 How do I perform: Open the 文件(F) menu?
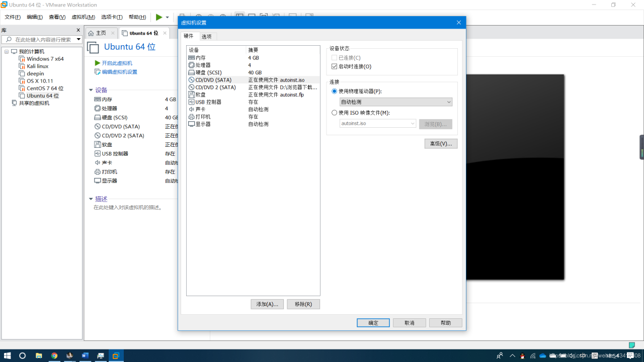[13, 17]
